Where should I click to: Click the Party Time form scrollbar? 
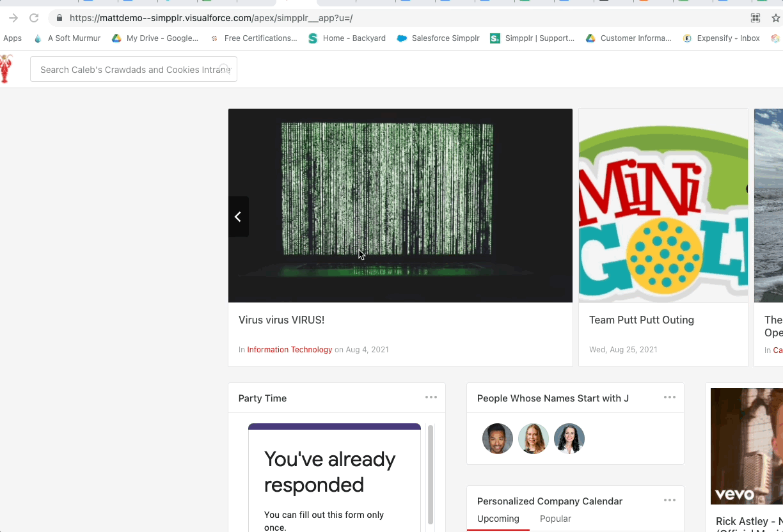point(431,474)
